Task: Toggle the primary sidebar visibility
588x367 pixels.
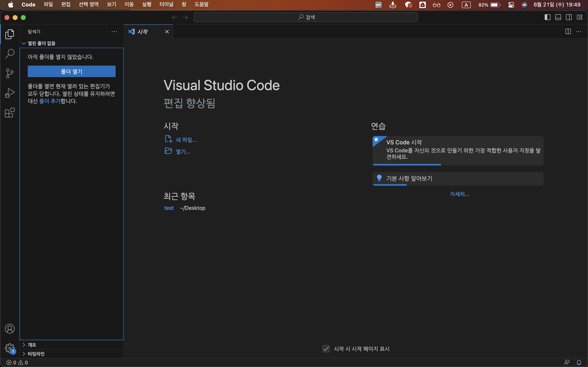Action: pos(547,17)
